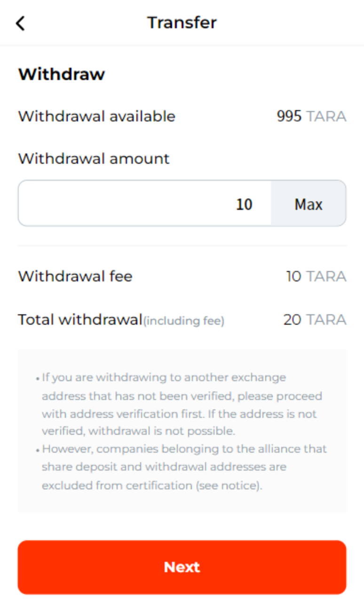
Task: Focus the withdrawal amount input field
Action: pyautogui.click(x=144, y=203)
